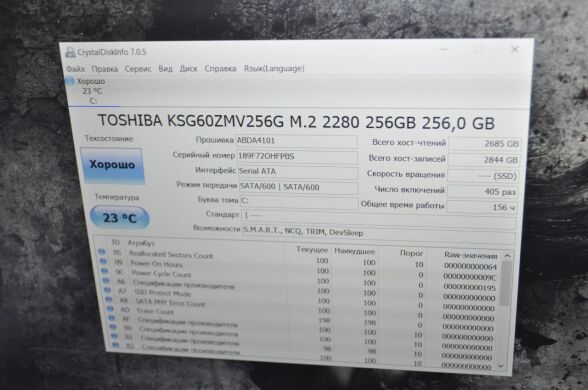This screenshot has width=588, height=390.
Task: Click status icon of attribute A6 row
Action: 106,280
